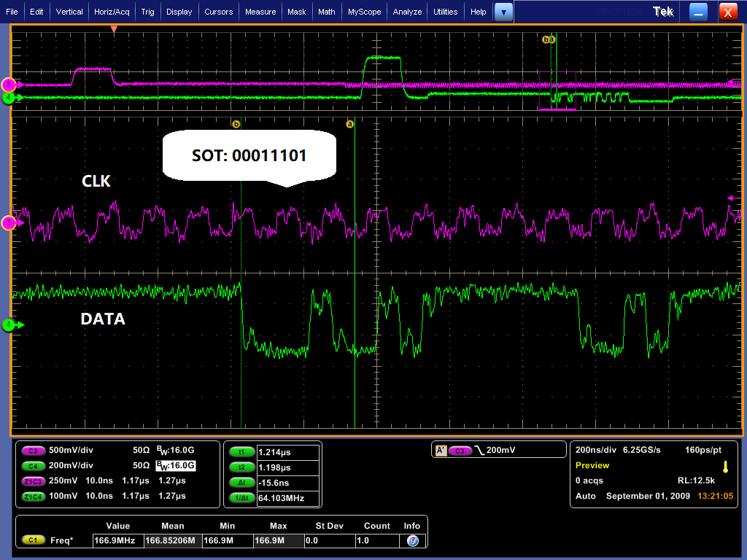
Task: Click the 1/Δt cursor readout button
Action: point(241,498)
